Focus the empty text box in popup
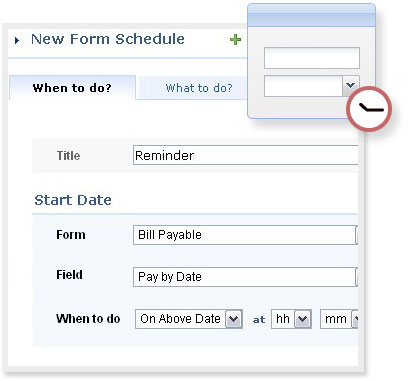 [312, 58]
